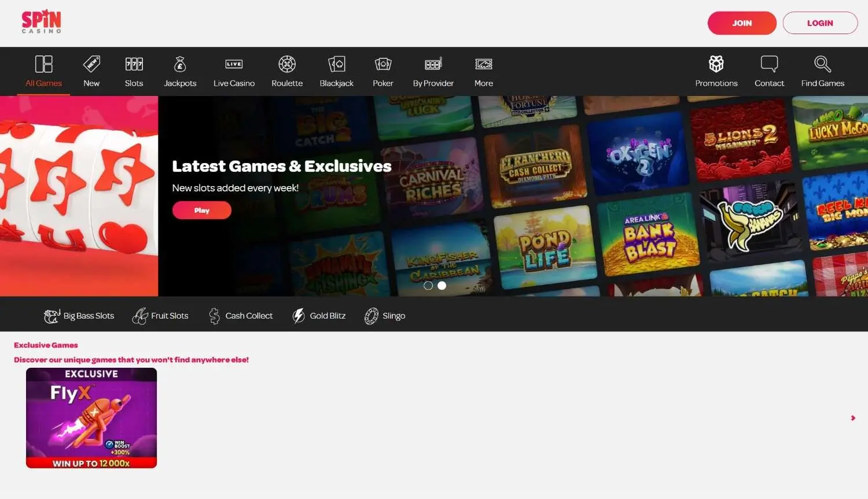The height and width of the screenshot is (499, 868).
Task: Click the Contact chat bubble icon
Action: pyautogui.click(x=769, y=64)
